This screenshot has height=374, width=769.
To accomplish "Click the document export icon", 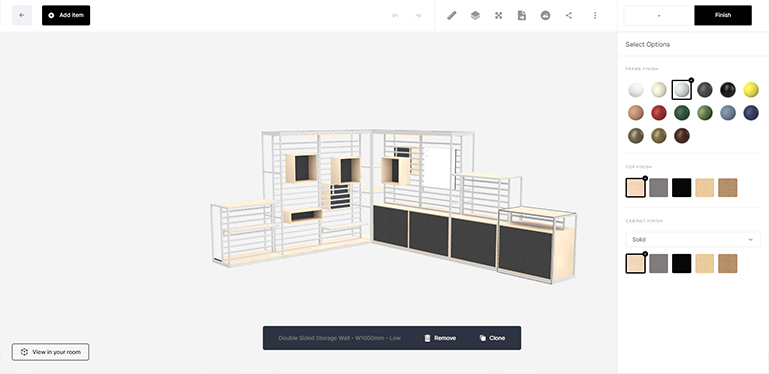I will click(521, 15).
